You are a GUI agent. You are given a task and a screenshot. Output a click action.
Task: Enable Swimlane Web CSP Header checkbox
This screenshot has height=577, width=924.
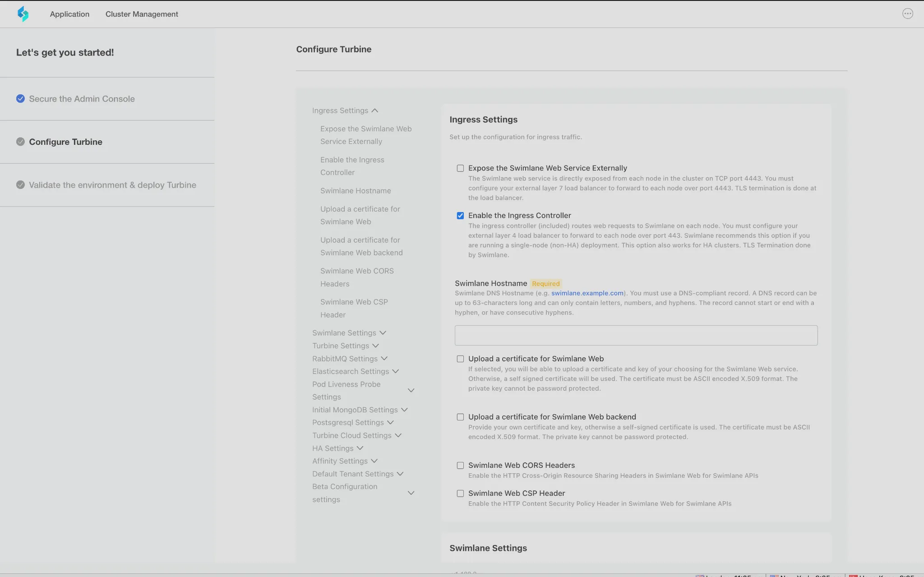460,494
